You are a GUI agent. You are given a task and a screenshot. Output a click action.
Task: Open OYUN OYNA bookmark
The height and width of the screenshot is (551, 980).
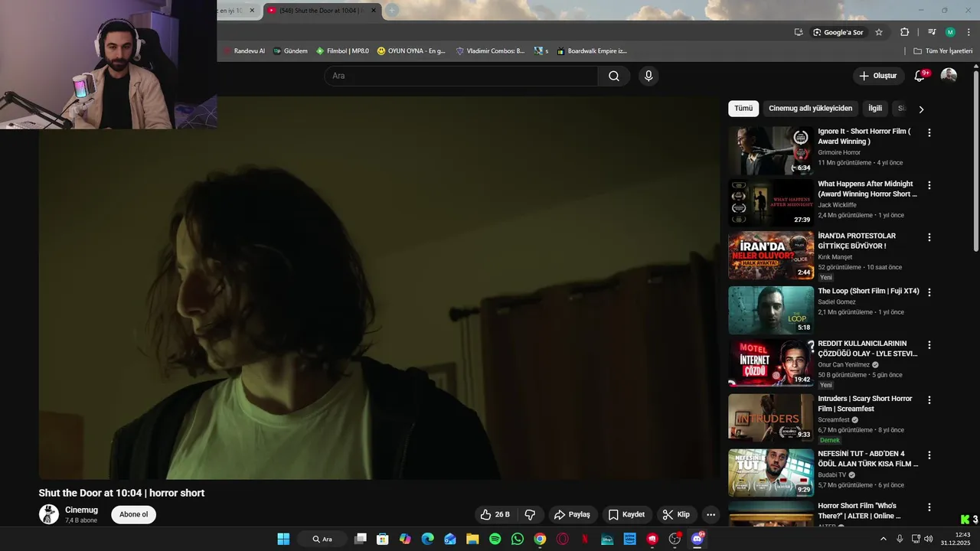click(x=410, y=51)
